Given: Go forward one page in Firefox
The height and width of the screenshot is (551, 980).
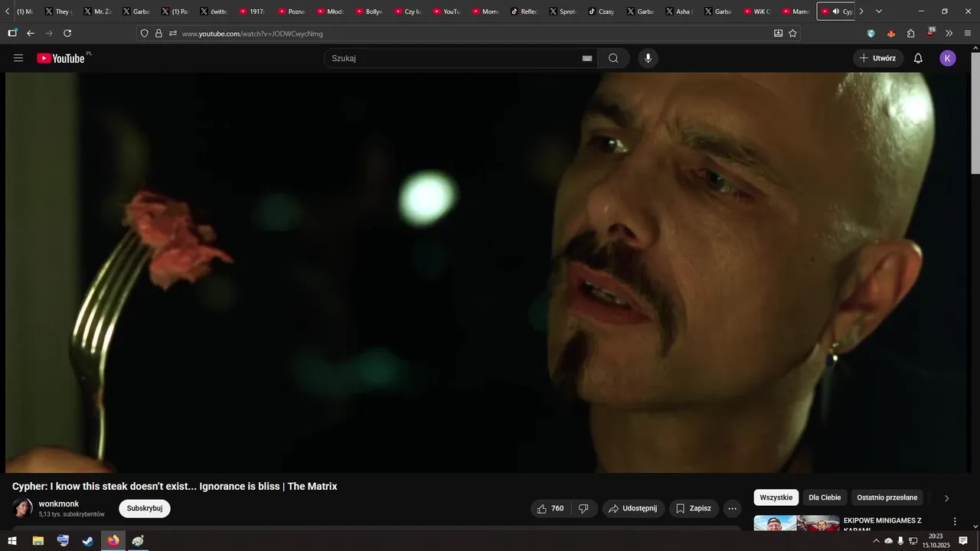Looking at the screenshot, I should coord(49,34).
